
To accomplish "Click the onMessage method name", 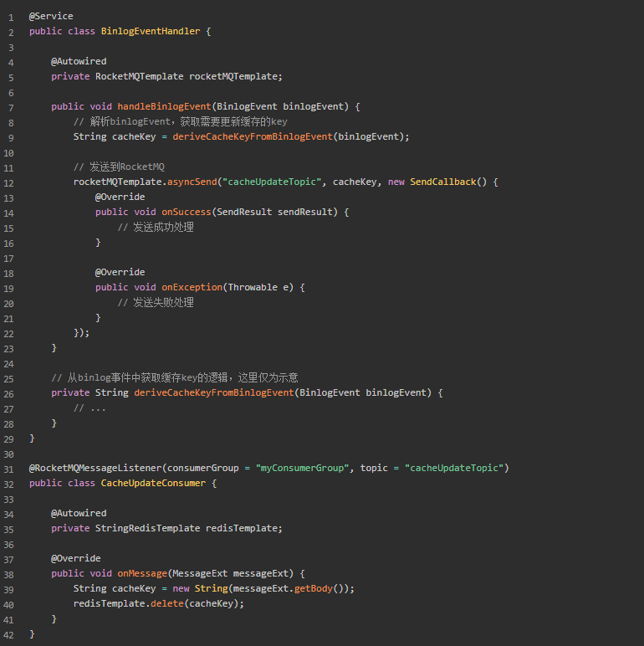I will (x=142, y=574).
